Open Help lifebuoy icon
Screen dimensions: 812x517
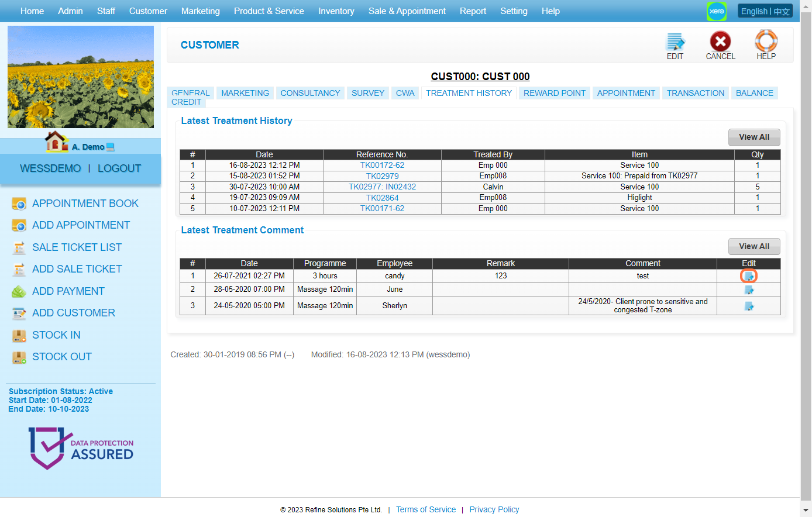(x=766, y=41)
